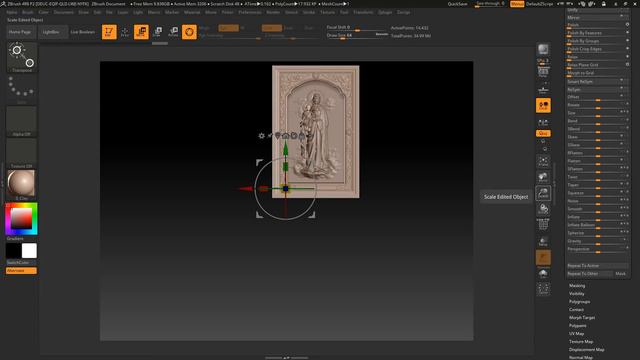Image resolution: width=640 pixels, height=360 pixels.
Task: Open the Transform menu
Action: (363, 12)
